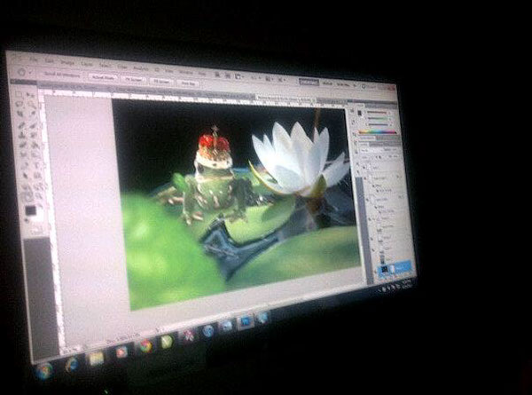Select the Pen tool
Image resolution: width=532 pixels, height=395 pixels.
pyautogui.click(x=25, y=165)
